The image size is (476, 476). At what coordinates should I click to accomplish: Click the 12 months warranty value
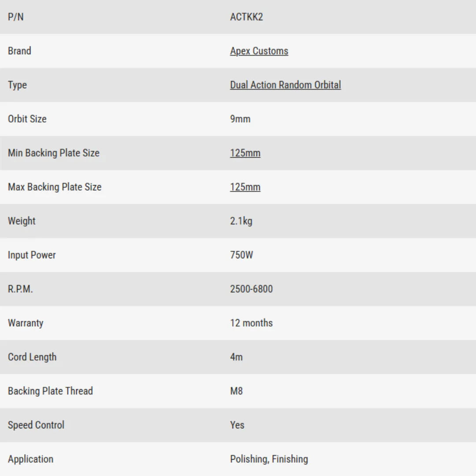(x=251, y=323)
